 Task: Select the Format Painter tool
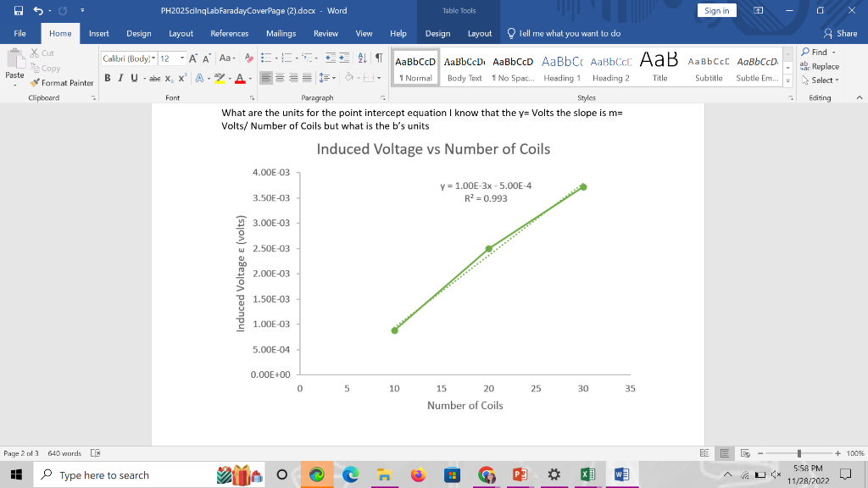point(62,83)
